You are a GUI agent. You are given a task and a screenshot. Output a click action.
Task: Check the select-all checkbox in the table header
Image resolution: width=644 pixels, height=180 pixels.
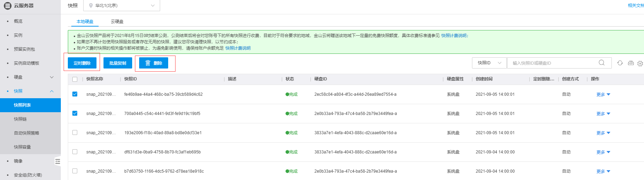click(x=75, y=79)
